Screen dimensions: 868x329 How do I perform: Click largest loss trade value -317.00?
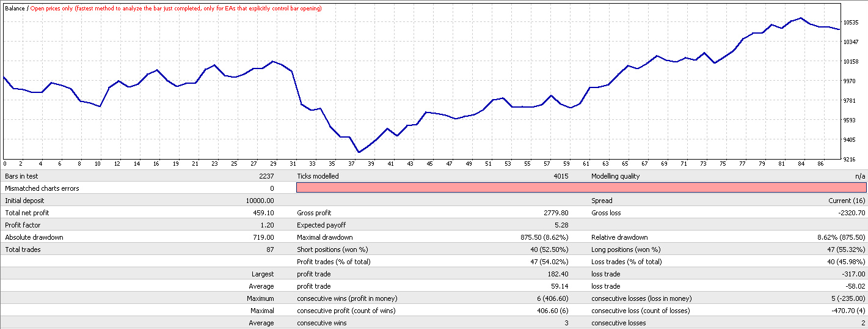855,274
